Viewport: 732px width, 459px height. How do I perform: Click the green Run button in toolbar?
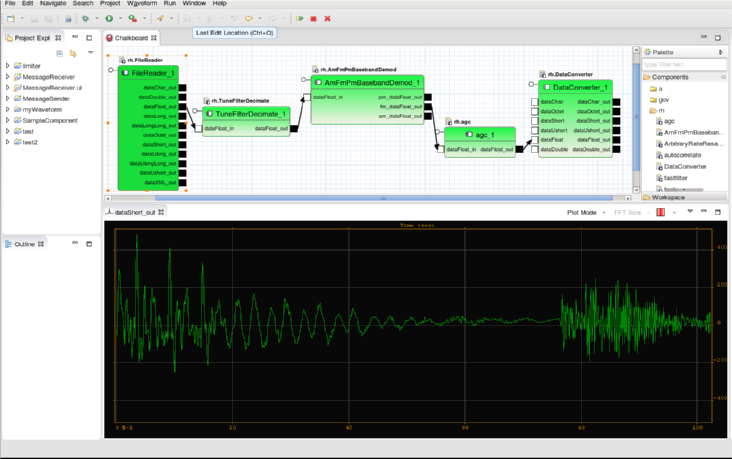[x=109, y=18]
